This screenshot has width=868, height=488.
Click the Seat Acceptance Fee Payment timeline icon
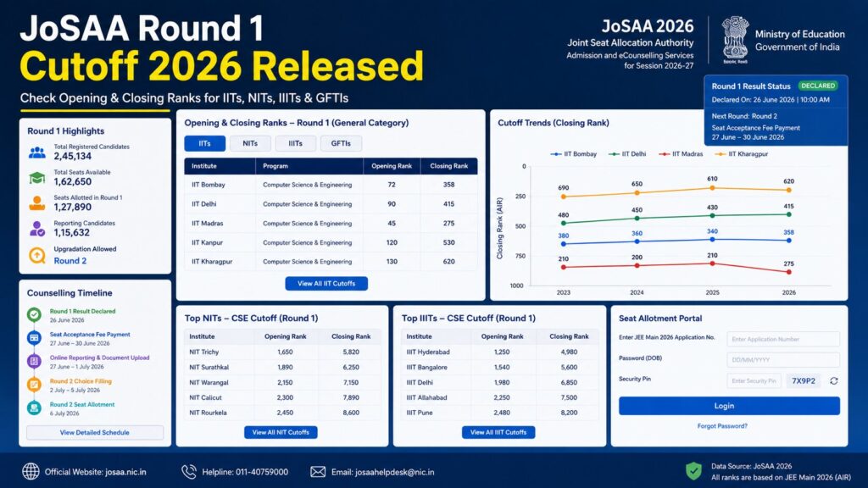tap(34, 337)
